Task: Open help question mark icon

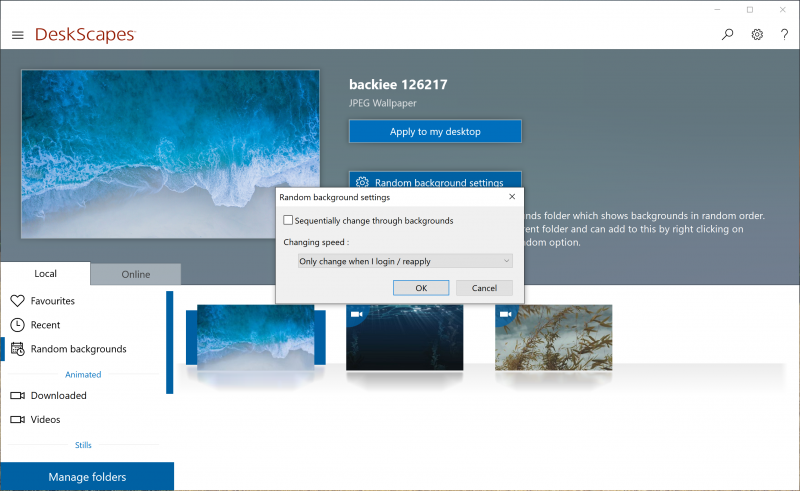Action: [x=784, y=34]
